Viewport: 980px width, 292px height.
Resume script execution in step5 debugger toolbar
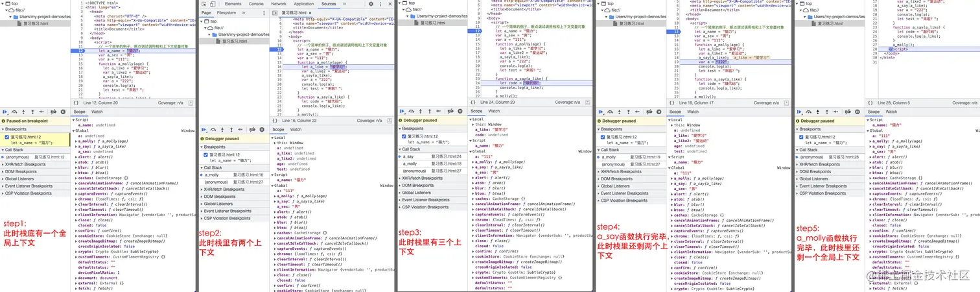[x=799, y=112]
